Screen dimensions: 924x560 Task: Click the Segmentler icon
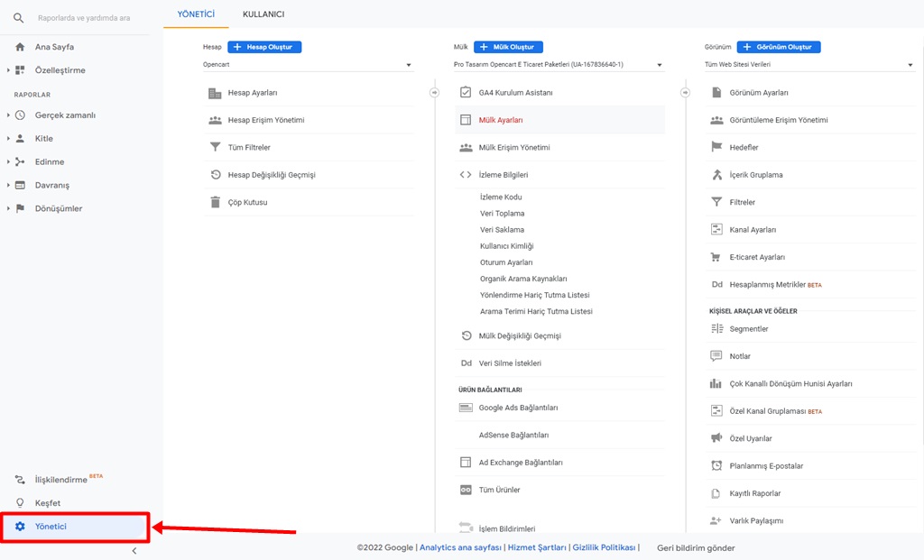(x=716, y=328)
